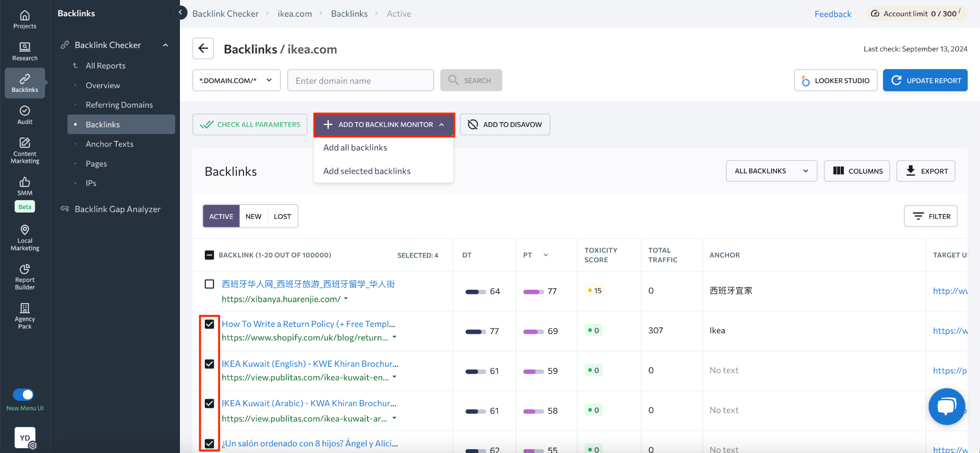980x453 pixels.
Task: Click toxicity score 15 badge
Action: (x=595, y=291)
